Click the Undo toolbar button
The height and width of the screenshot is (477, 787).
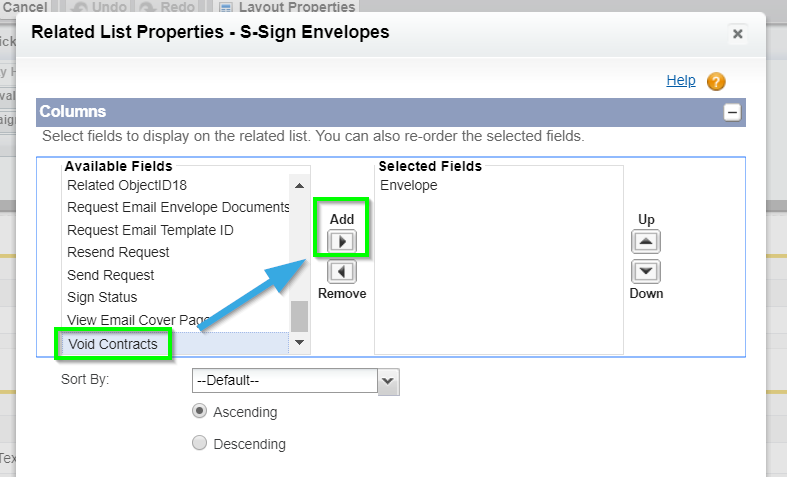pyautogui.click(x=99, y=7)
